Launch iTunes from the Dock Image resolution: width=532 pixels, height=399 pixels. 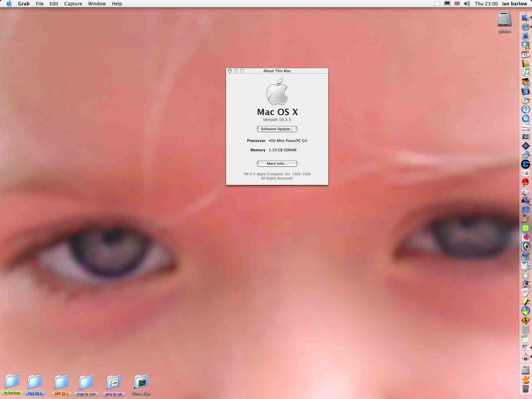coord(526,72)
